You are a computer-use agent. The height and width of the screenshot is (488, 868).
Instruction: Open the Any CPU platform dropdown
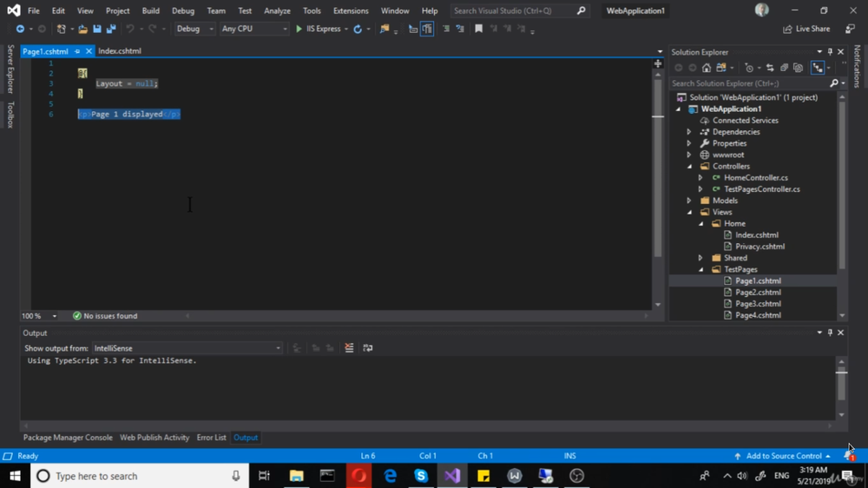pos(254,29)
